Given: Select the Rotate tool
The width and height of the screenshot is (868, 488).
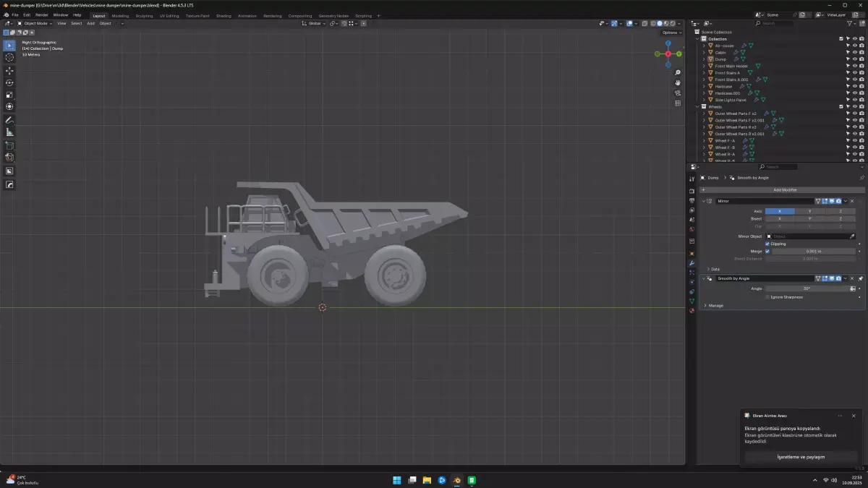Looking at the screenshot, I should coord(9,82).
